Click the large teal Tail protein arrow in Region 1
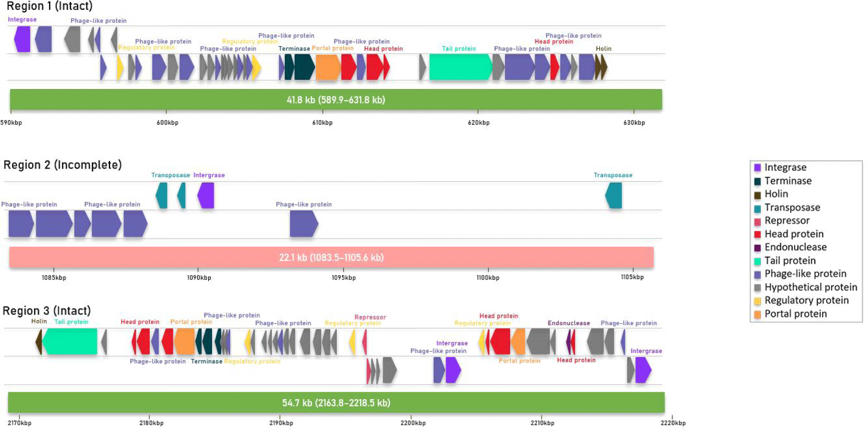Screen dimensions: 868x431 point(460,67)
